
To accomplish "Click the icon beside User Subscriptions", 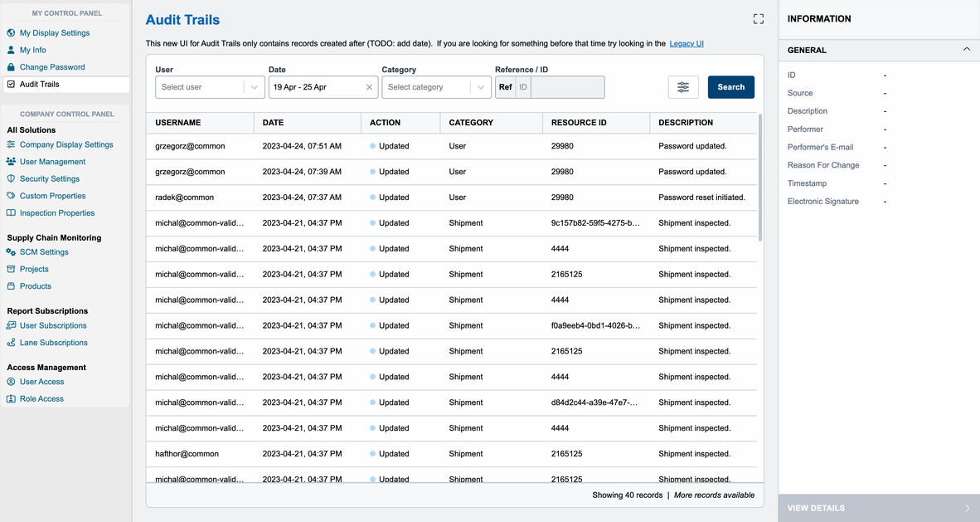I will pos(11,325).
